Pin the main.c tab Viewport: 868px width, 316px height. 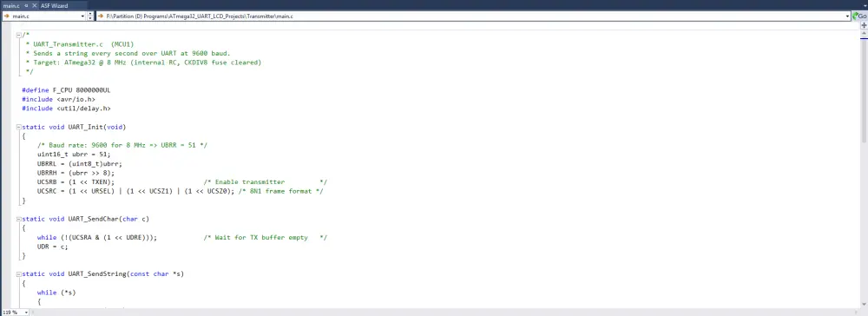(25, 5)
